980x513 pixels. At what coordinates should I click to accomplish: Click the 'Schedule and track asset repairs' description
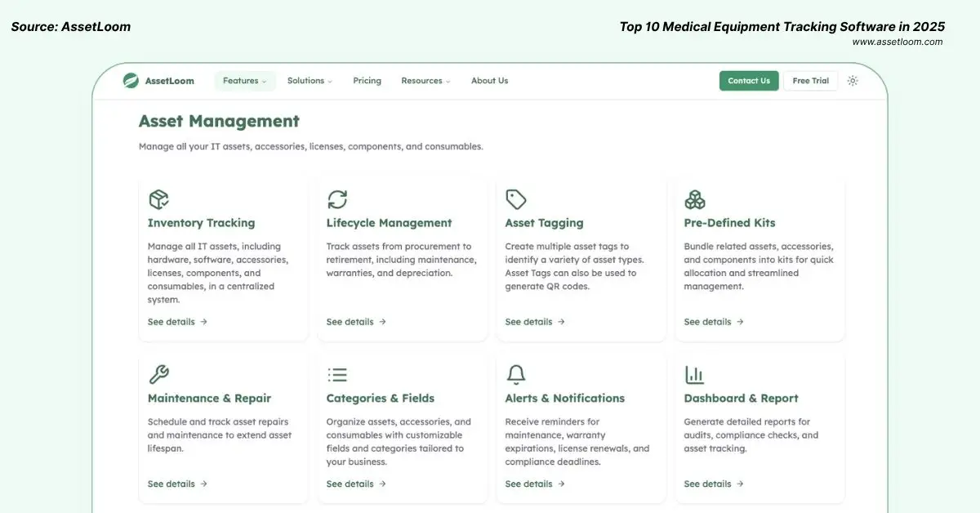[220, 435]
